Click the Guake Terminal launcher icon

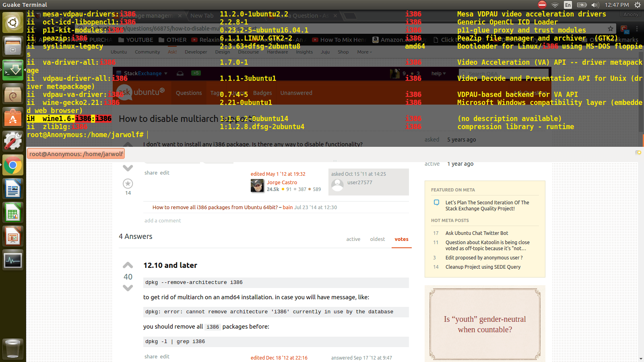[13, 70]
